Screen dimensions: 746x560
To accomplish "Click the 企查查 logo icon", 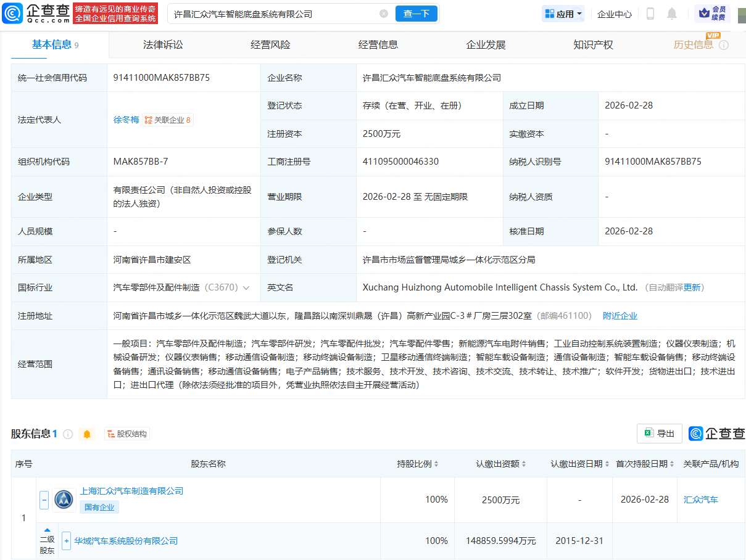I will coord(12,13).
